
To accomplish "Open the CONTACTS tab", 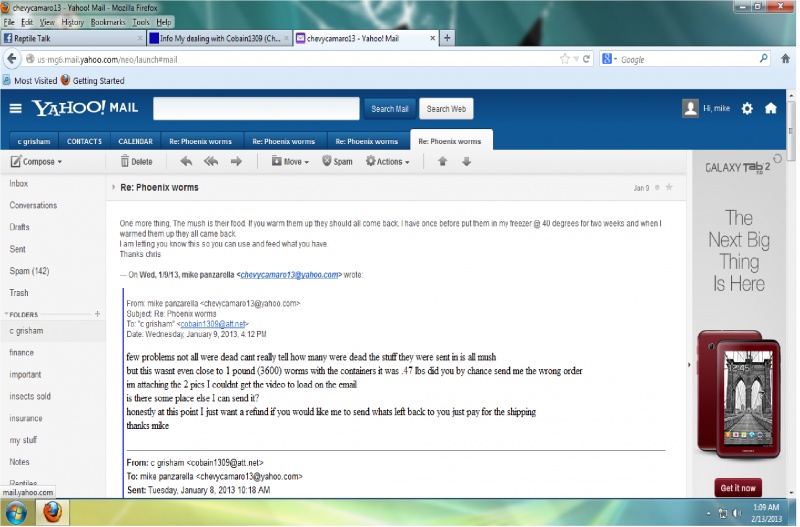I will click(84, 141).
